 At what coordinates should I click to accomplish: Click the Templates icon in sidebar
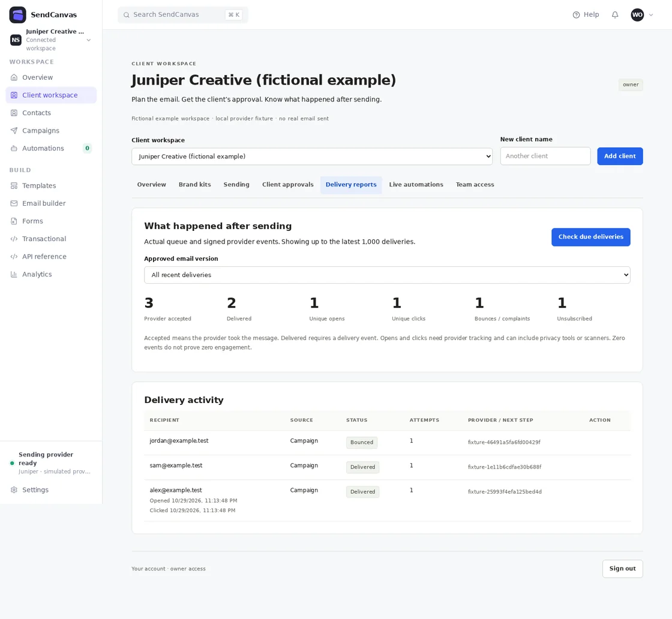[x=14, y=185]
